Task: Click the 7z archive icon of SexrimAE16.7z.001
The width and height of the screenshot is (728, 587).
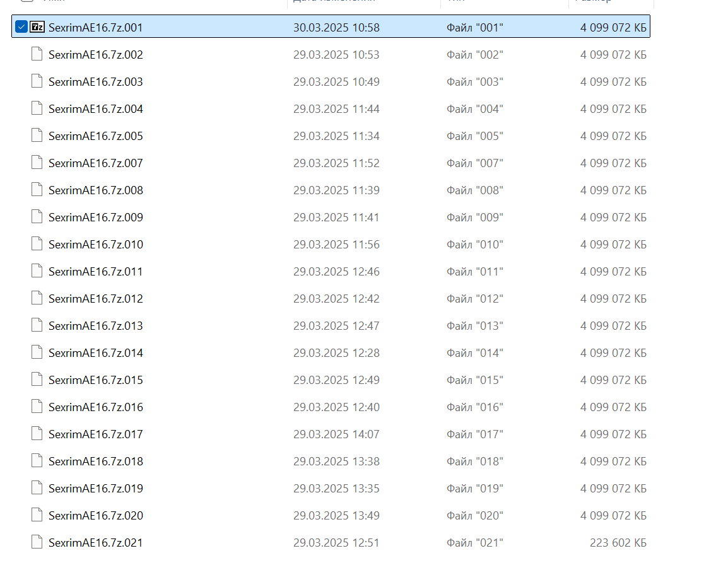Action: (37, 27)
